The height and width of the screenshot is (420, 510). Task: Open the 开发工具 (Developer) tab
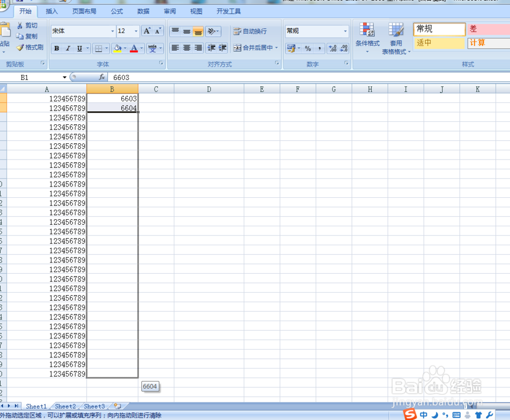pos(228,11)
